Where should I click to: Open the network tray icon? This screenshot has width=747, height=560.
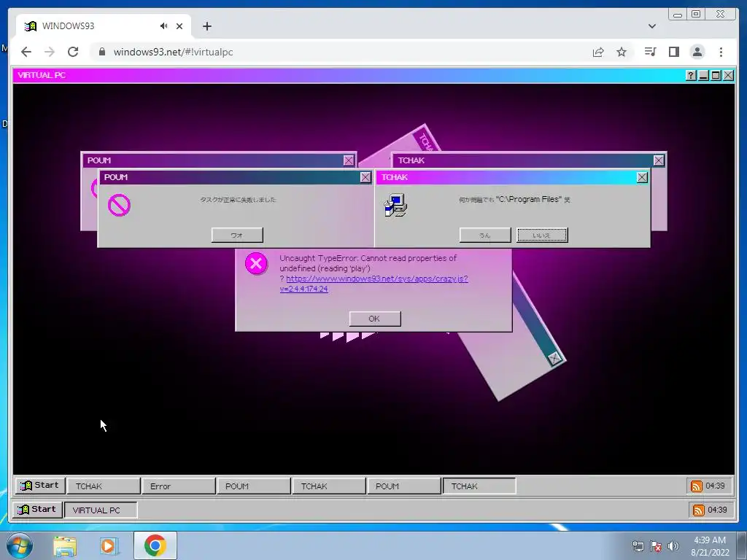pyautogui.click(x=638, y=546)
